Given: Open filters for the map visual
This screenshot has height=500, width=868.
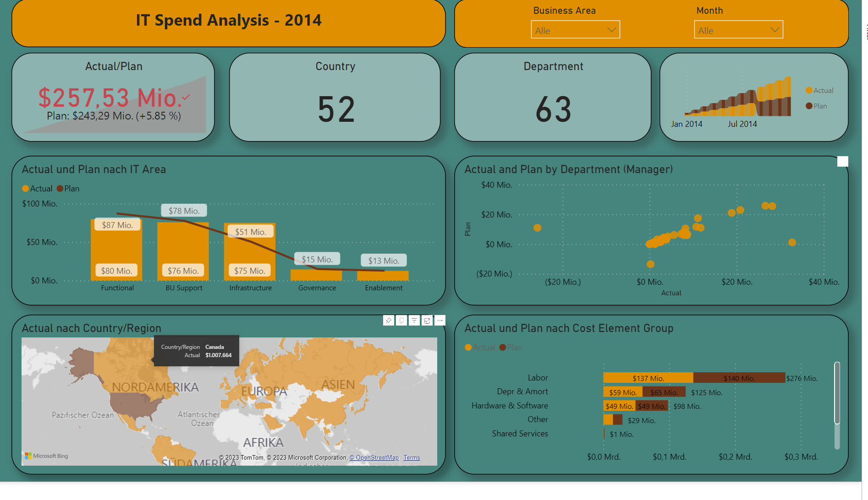Looking at the screenshot, I should pyautogui.click(x=414, y=321).
